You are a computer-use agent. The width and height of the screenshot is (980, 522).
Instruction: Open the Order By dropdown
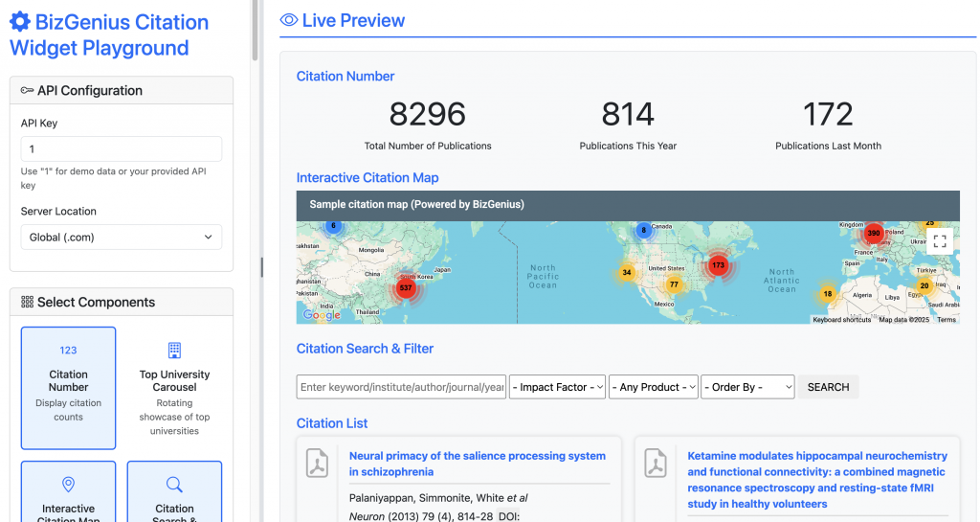pos(747,387)
